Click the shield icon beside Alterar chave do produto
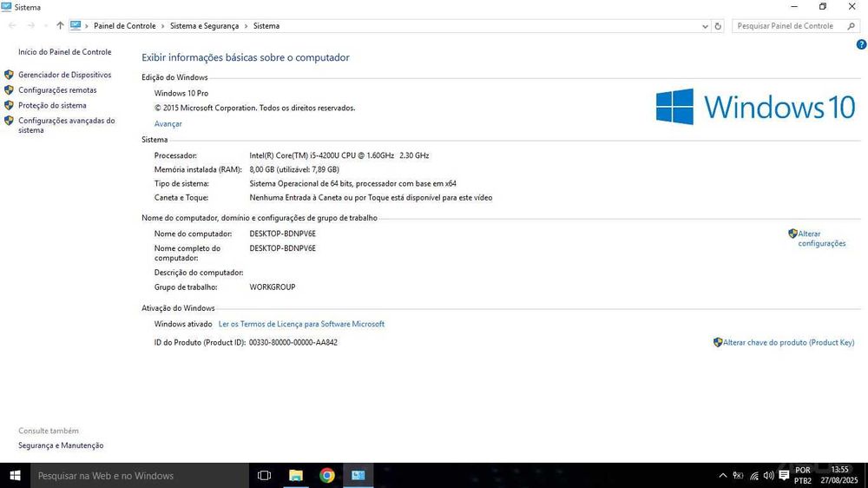Viewport: 868px width, 488px height. (x=718, y=342)
